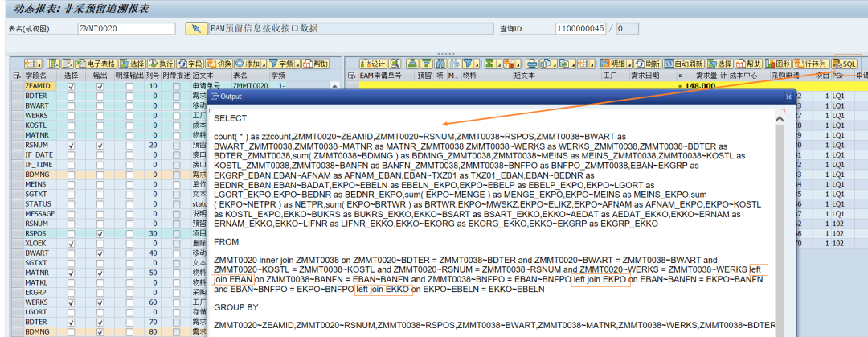Click the 表名 column header
The width and height of the screenshot is (868, 337).
coord(250,76)
